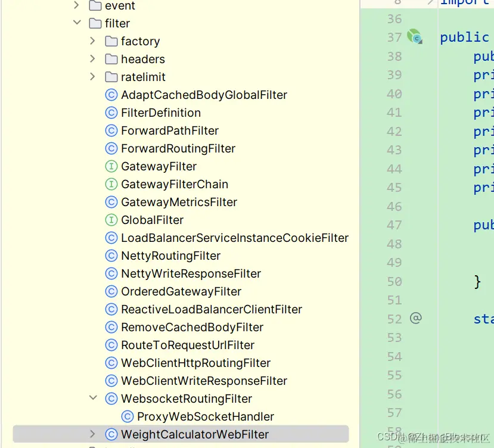Collapse the filter folder chevron

(77, 23)
